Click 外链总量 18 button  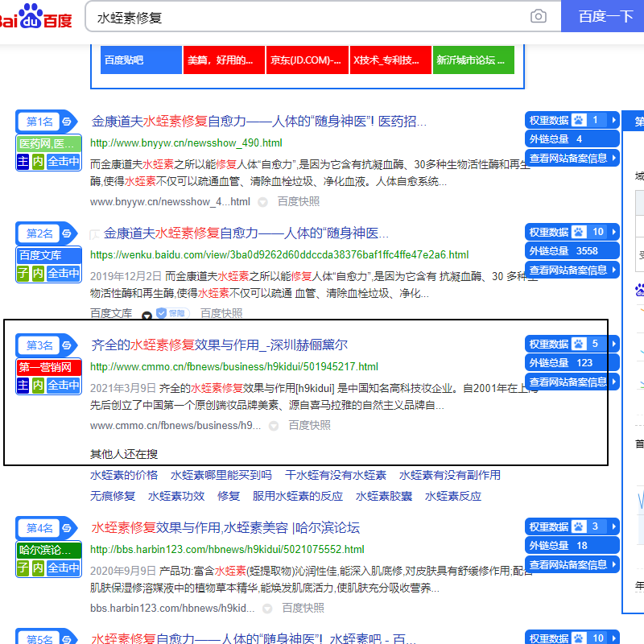(572, 546)
